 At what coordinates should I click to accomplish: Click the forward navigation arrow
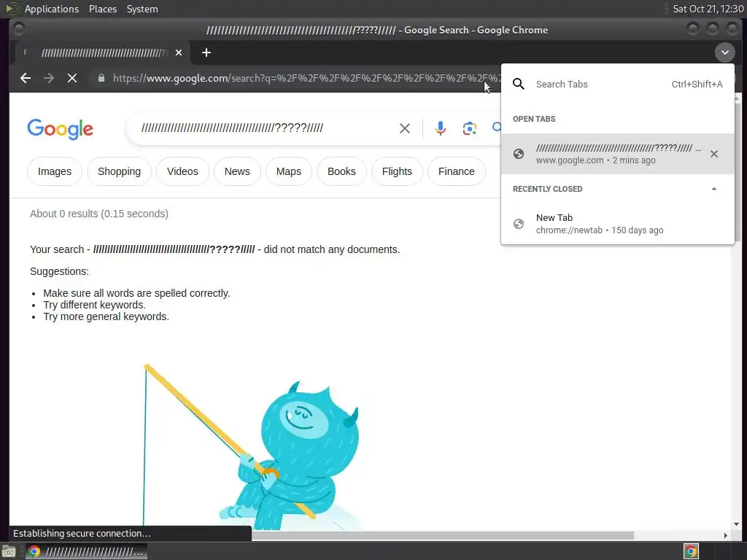point(49,78)
